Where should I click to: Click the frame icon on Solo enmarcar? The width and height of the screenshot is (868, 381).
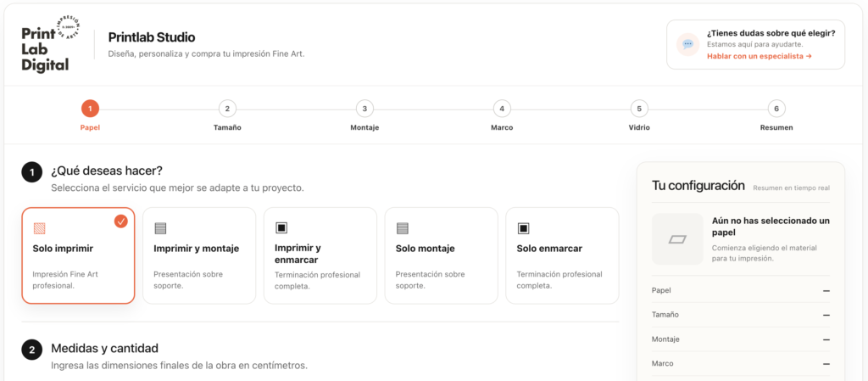pyautogui.click(x=523, y=227)
